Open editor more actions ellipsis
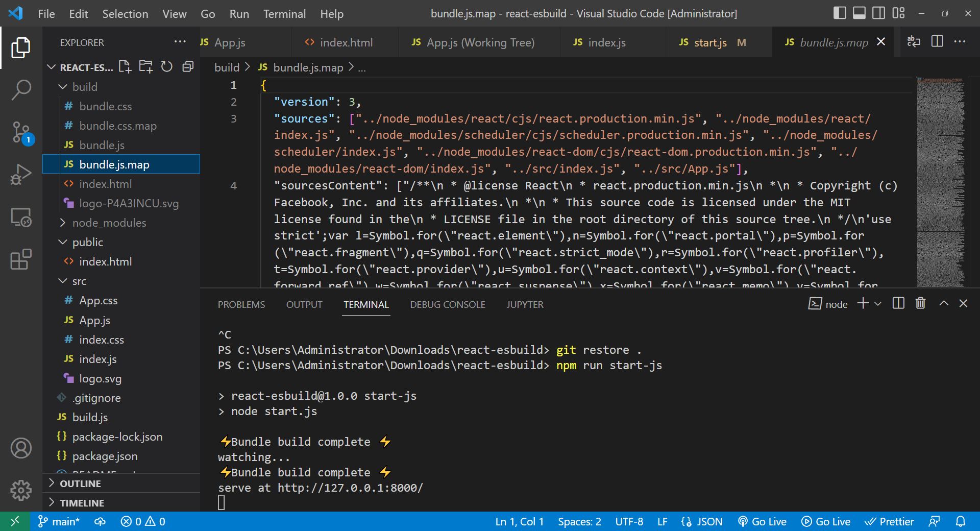This screenshot has height=531, width=980. click(x=960, y=42)
